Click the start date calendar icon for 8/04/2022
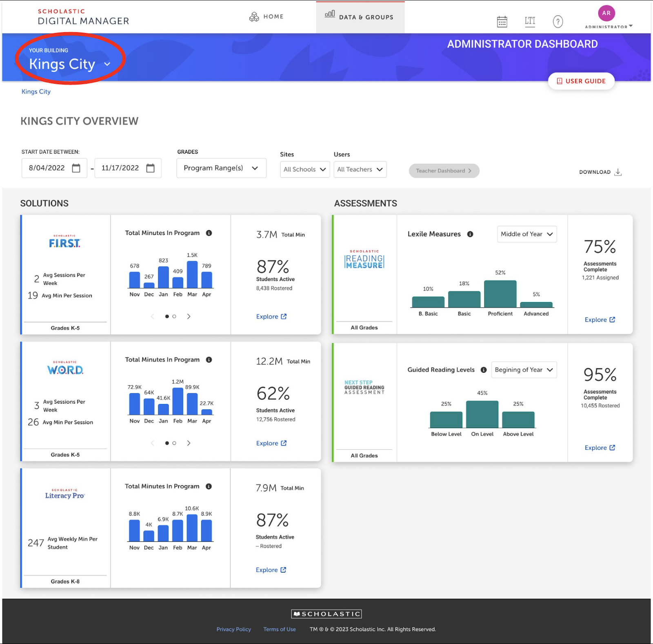The height and width of the screenshot is (644, 653). tap(76, 168)
